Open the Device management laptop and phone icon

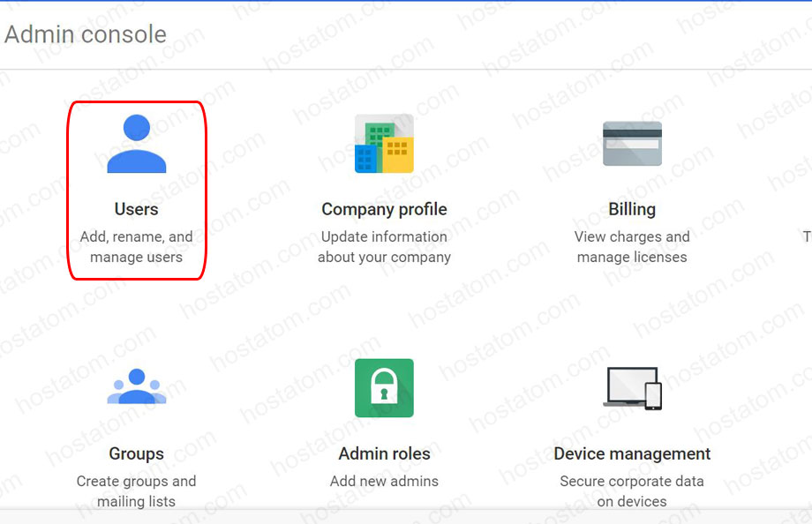[x=632, y=387]
